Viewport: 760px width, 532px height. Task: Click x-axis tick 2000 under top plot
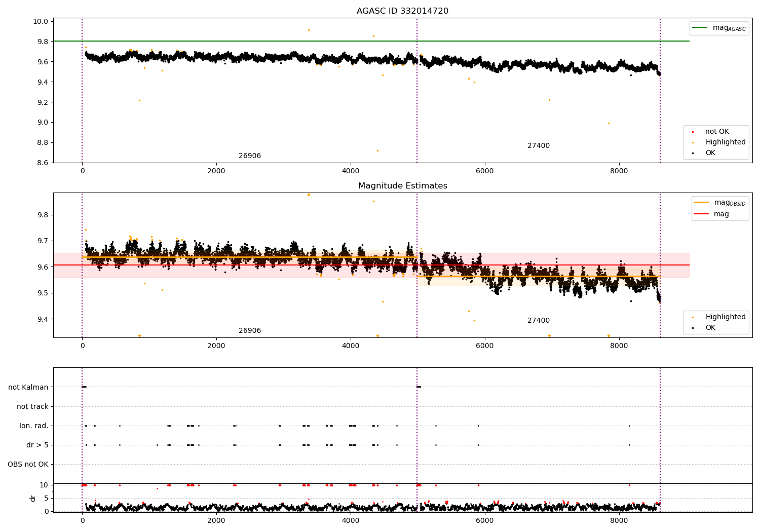click(x=216, y=171)
